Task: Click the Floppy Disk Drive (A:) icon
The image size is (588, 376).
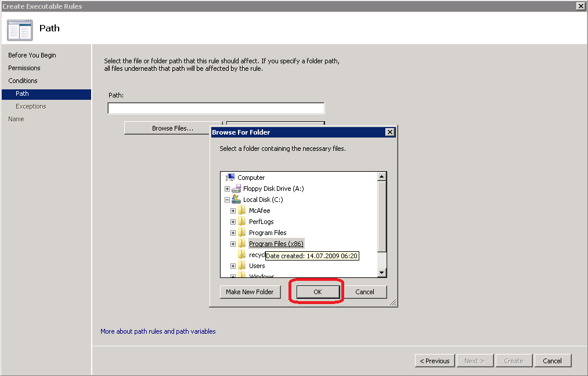Action: tap(236, 189)
